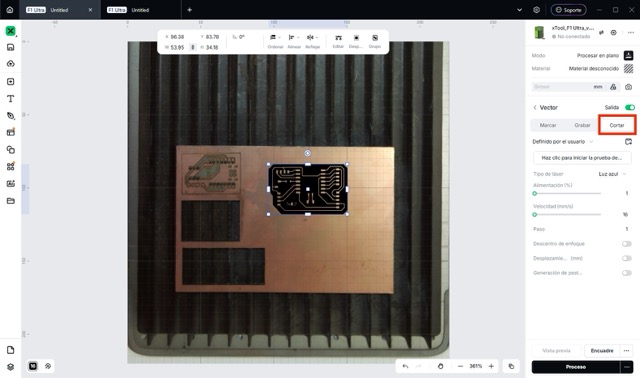Open the AI image creation tool
Screen dimensions: 640x378
11,184
